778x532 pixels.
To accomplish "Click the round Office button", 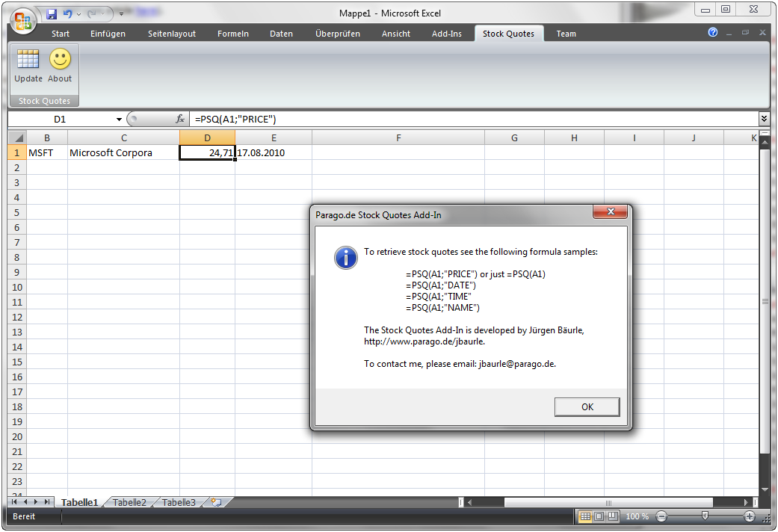I will click(24, 19).
